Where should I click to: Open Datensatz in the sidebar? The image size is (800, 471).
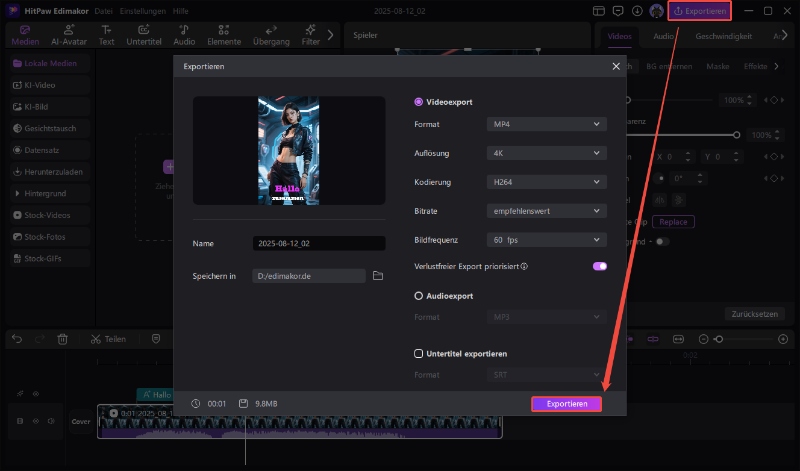pos(49,150)
